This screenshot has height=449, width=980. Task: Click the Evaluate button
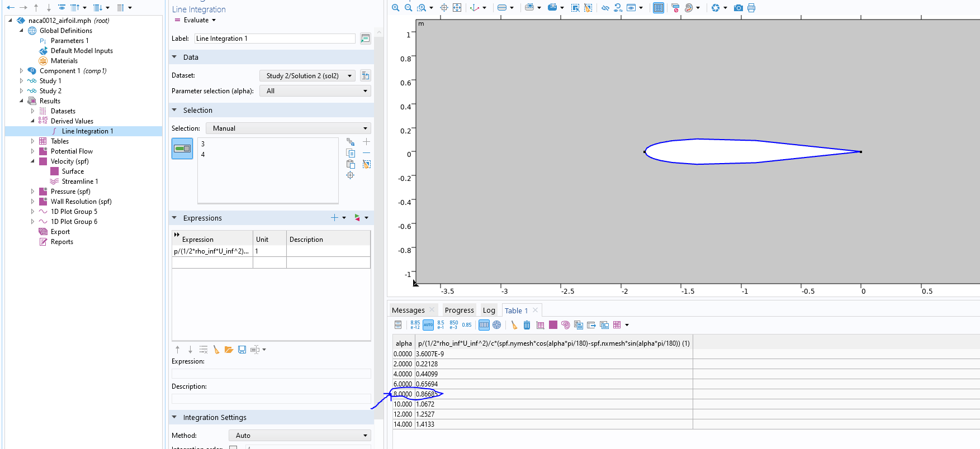pos(192,20)
